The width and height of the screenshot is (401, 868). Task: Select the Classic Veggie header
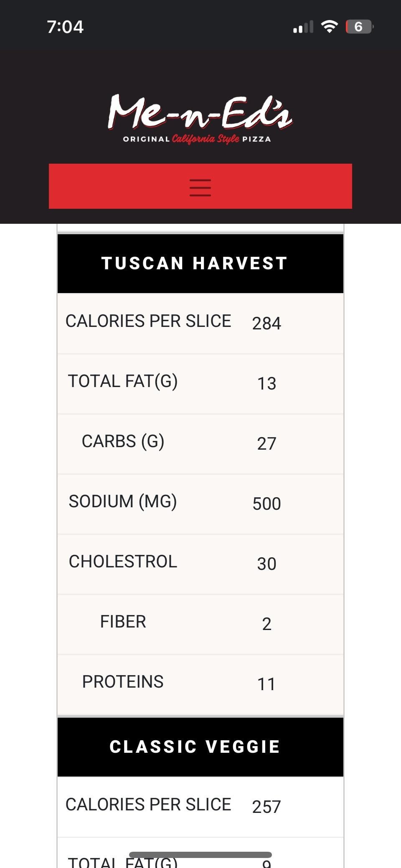pos(195,747)
